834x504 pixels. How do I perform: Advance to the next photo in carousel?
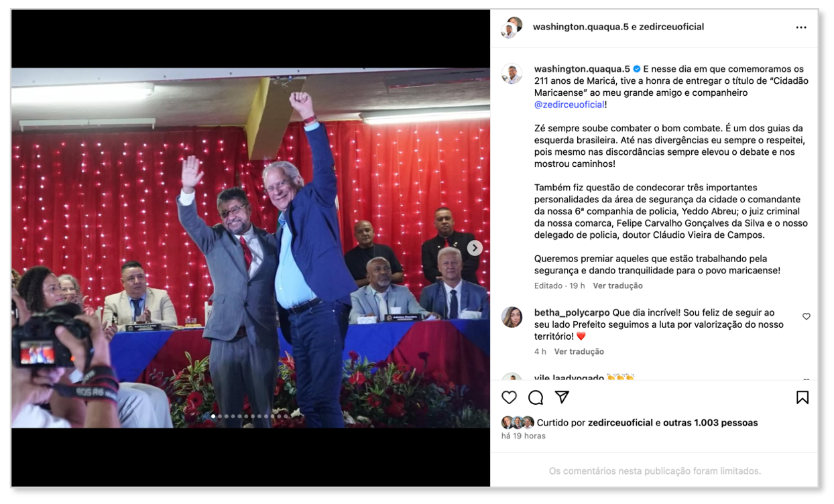[475, 248]
